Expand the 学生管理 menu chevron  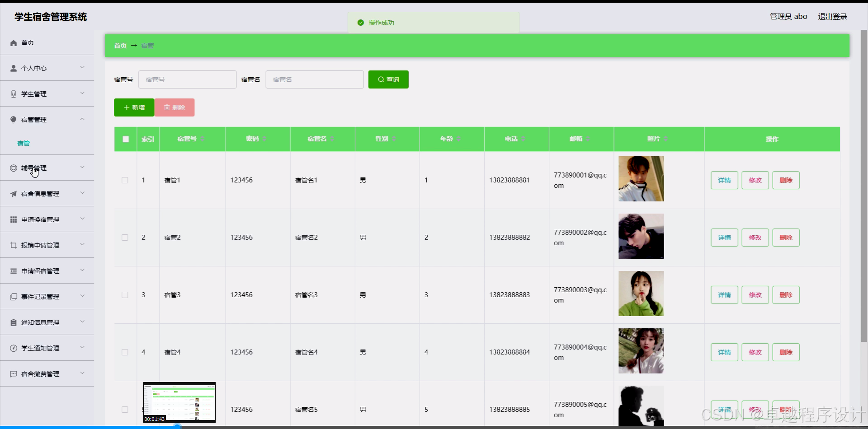pyautogui.click(x=82, y=93)
